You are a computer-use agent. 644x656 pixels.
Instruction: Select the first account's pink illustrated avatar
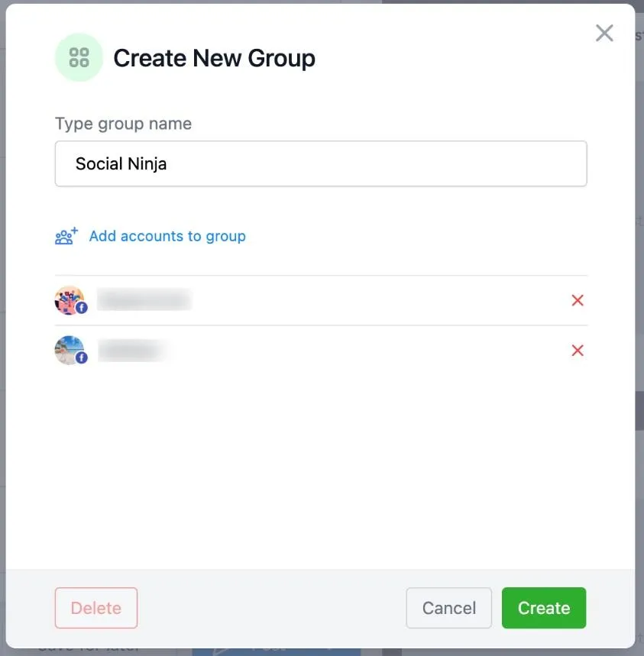point(69,300)
